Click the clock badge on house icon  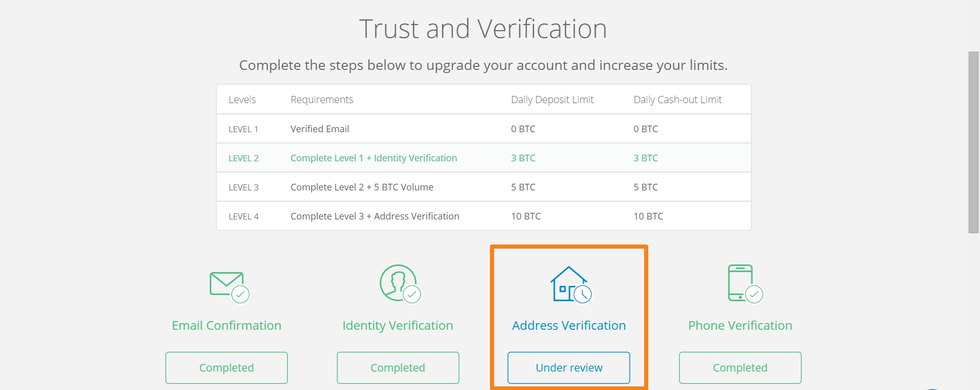coord(582,294)
